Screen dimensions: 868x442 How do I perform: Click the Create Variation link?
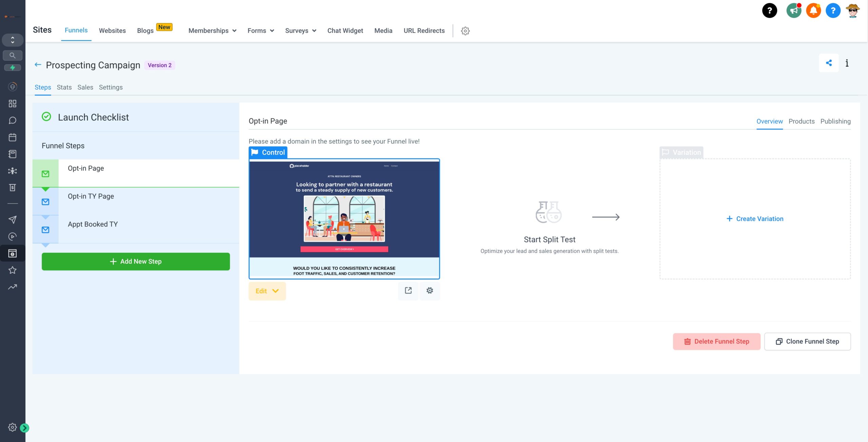click(755, 218)
